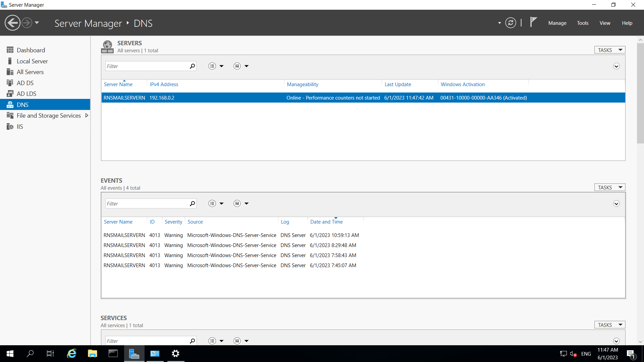Image resolution: width=644 pixels, height=362 pixels.
Task: Open taskbar search icon
Action: click(30, 354)
